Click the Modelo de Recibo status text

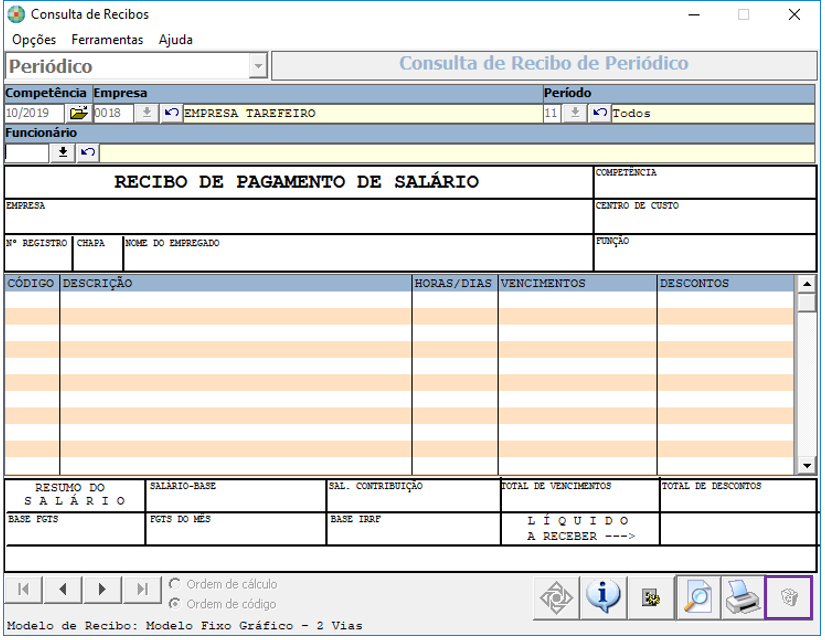[185, 626]
